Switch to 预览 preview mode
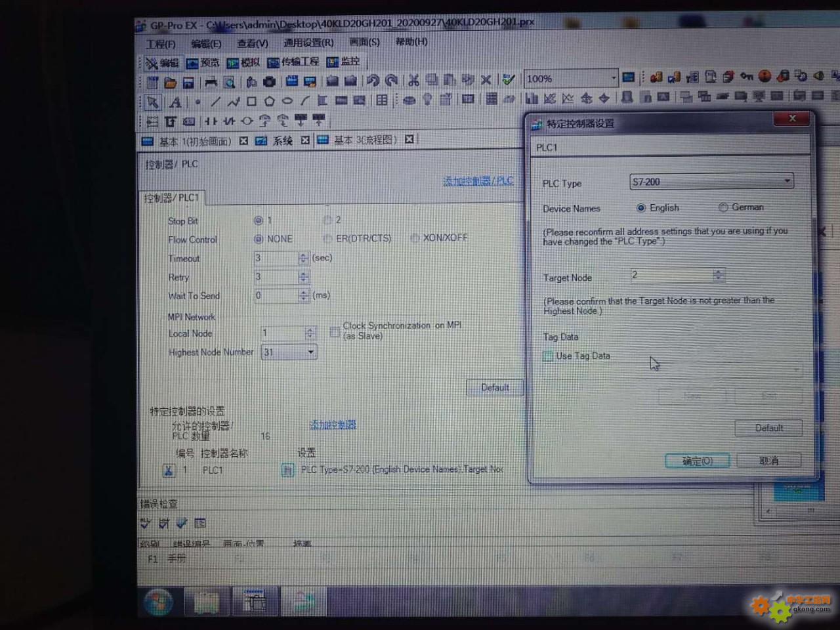The width and height of the screenshot is (840, 630). coord(203,62)
